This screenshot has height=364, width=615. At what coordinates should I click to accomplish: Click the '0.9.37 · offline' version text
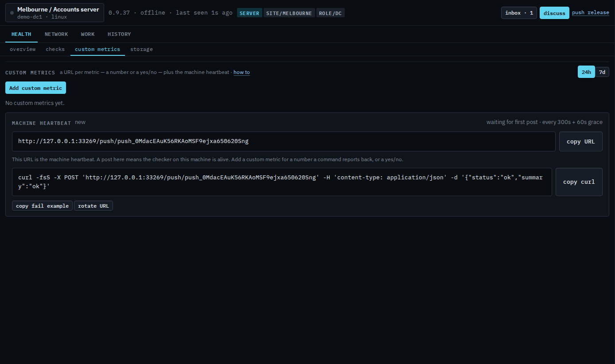point(136,13)
